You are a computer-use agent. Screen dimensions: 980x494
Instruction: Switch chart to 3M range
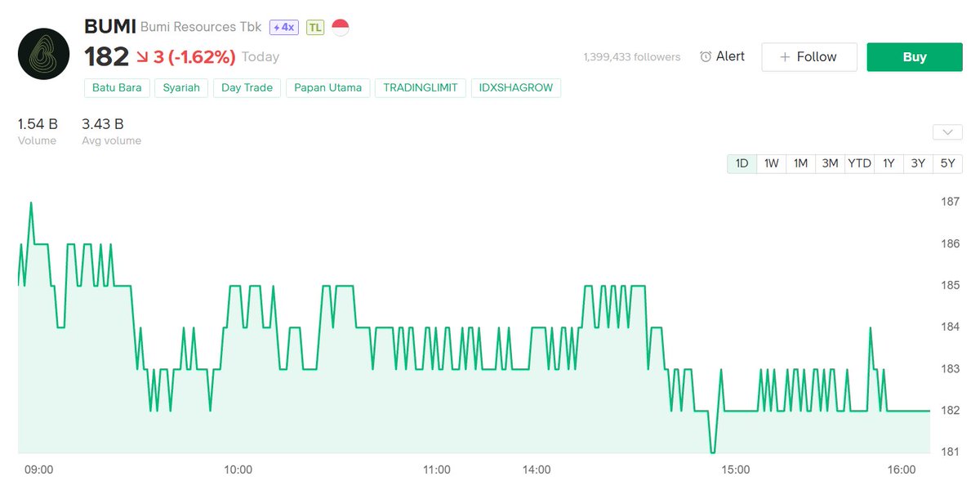[x=830, y=163]
